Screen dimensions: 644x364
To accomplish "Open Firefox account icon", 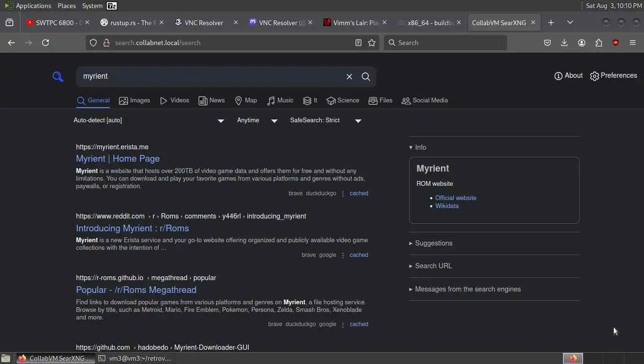I will click(x=581, y=43).
